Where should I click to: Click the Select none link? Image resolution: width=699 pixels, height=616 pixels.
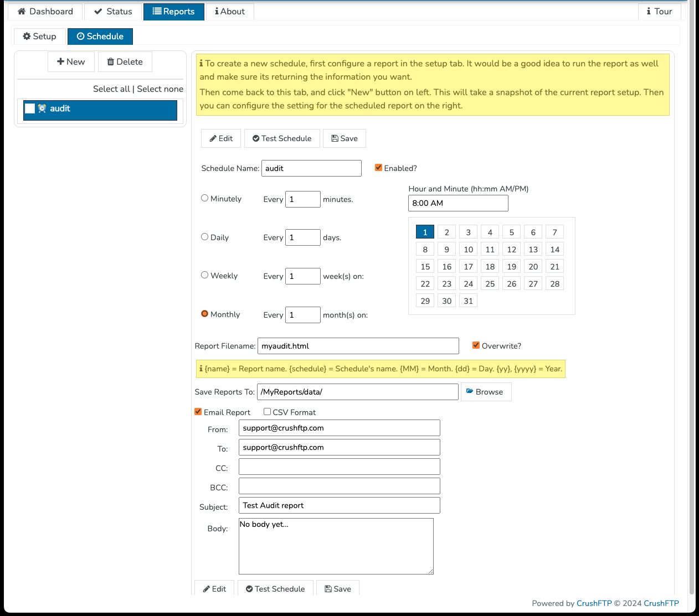pos(160,89)
